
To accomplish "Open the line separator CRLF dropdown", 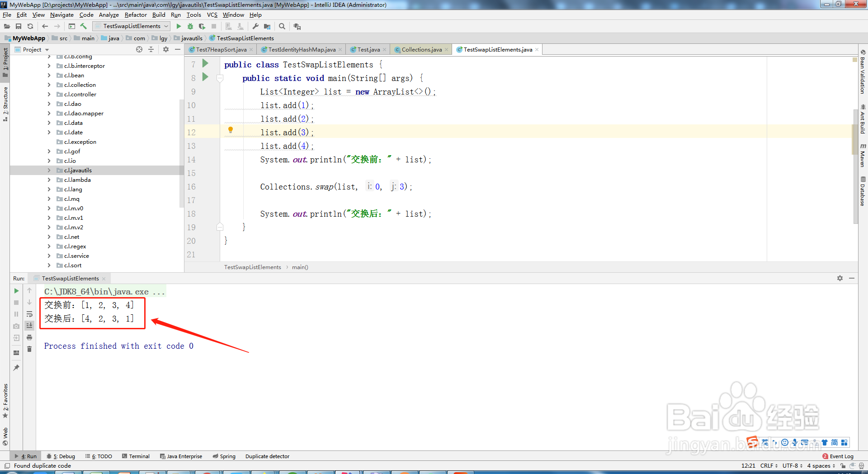I will click(769, 465).
